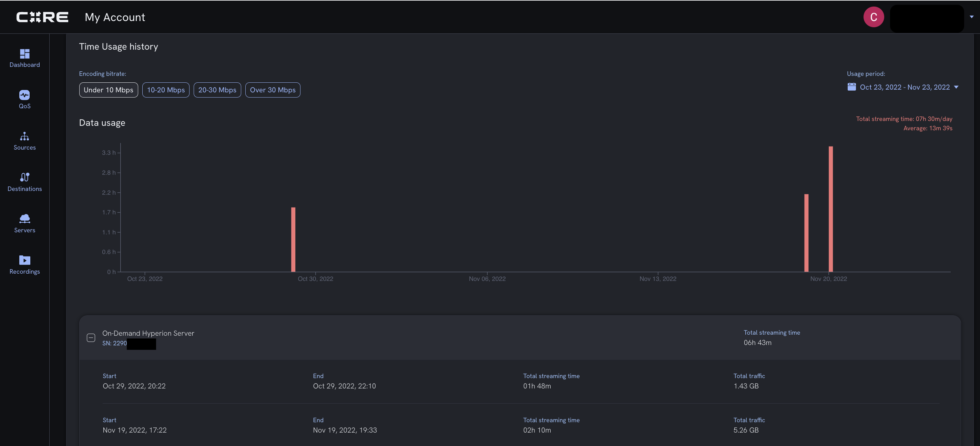Open the Dashboard panel
This screenshot has width=980, height=446.
tap(24, 58)
